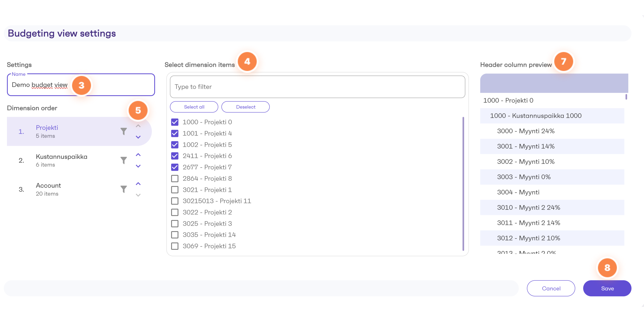Focus the Name input field
Screen dimensions: 644x322
click(81, 85)
